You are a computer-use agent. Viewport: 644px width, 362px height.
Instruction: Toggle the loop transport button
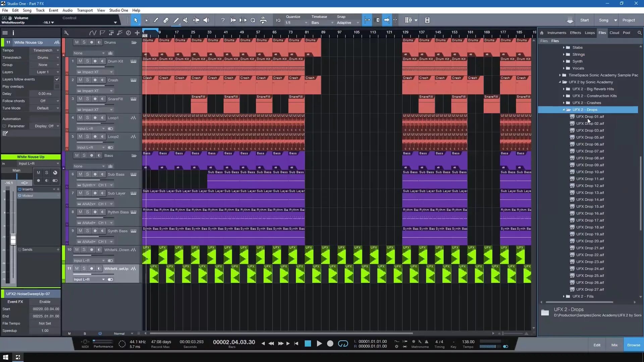click(x=343, y=344)
